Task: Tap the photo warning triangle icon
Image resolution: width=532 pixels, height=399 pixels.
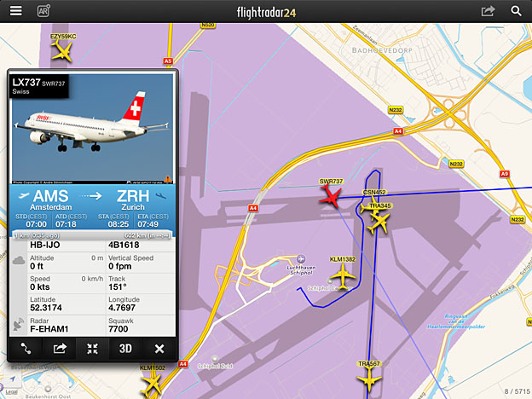Action: [168, 179]
